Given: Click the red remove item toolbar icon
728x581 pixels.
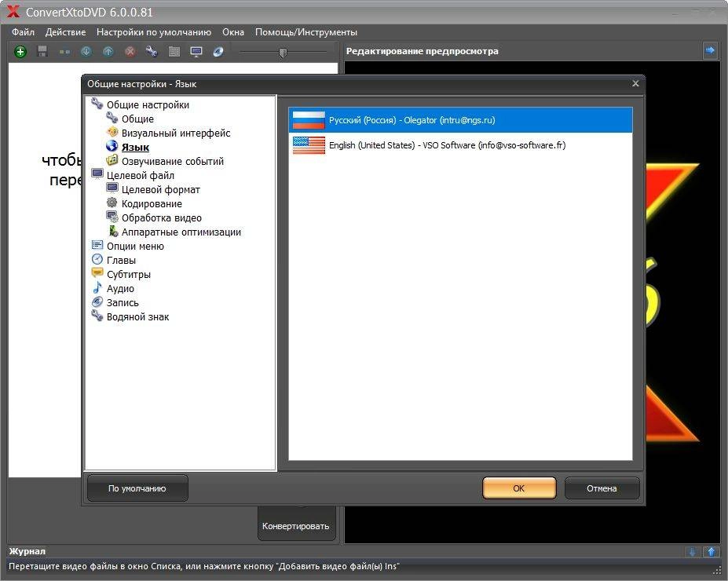Looking at the screenshot, I should pos(130,52).
